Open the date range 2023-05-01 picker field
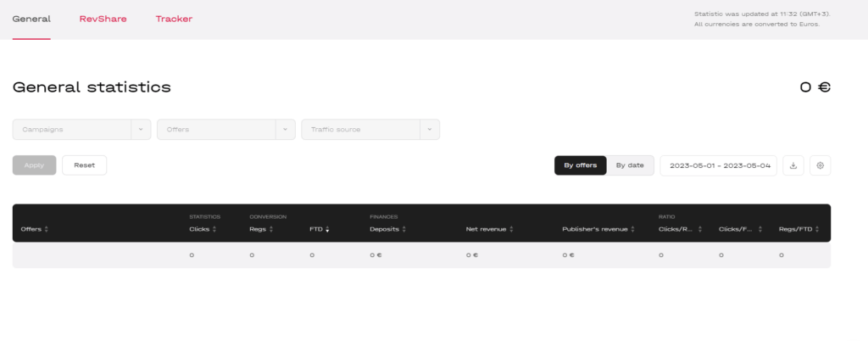The image size is (868, 341). [718, 165]
